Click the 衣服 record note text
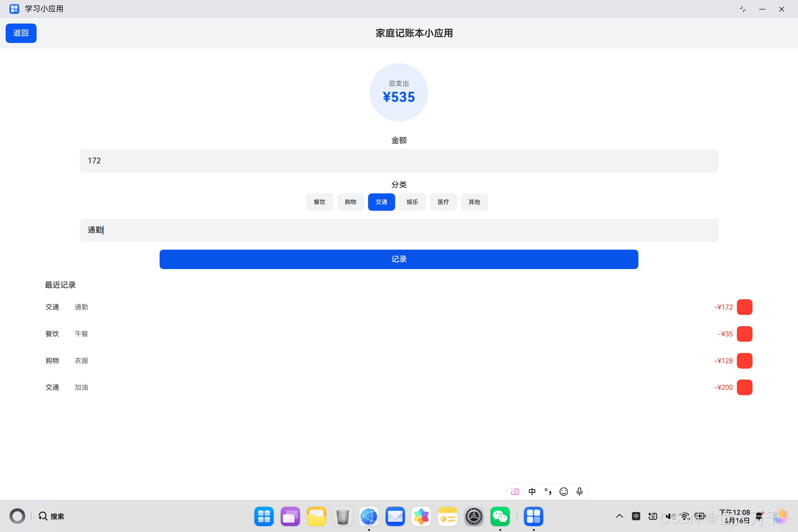This screenshot has width=798, height=532. pos(81,361)
